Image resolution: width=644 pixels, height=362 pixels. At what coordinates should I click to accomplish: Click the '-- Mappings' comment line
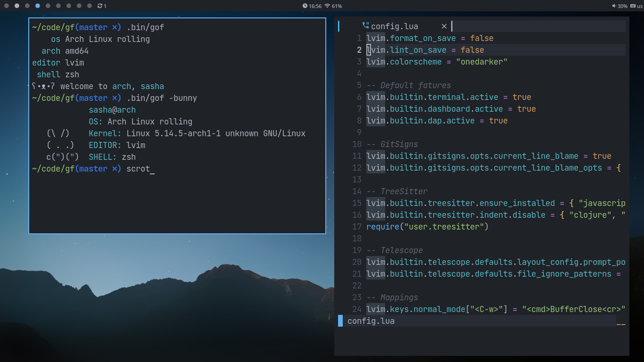click(392, 297)
